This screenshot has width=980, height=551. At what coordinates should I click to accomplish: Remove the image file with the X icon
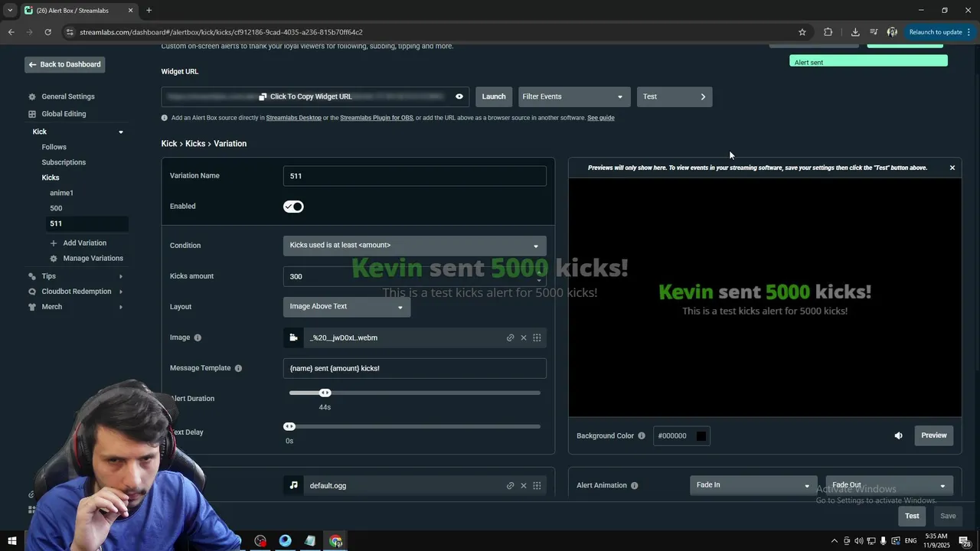click(x=524, y=337)
